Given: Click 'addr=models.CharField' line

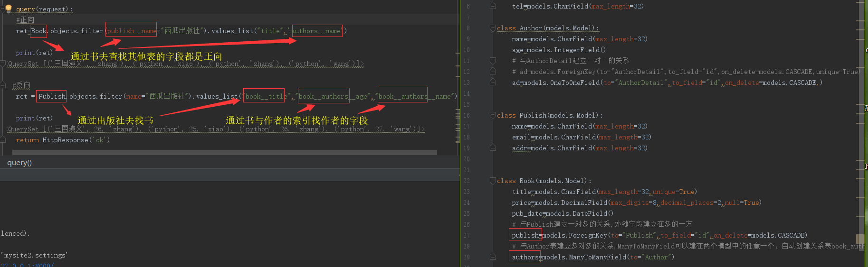Looking at the screenshot, I should point(580,148).
